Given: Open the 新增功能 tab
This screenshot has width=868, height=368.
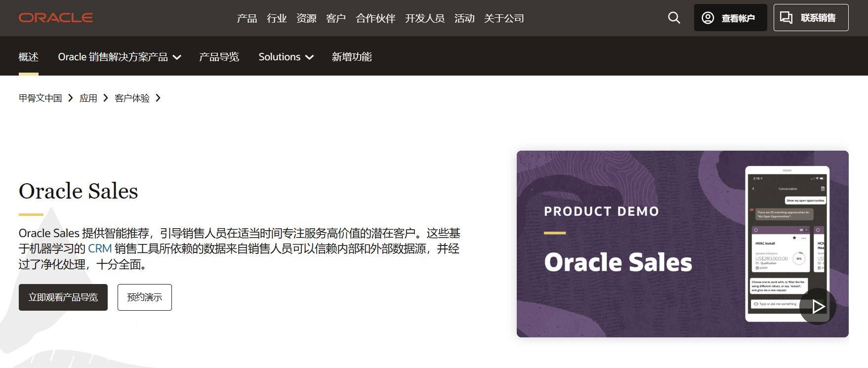Looking at the screenshot, I should click(352, 57).
